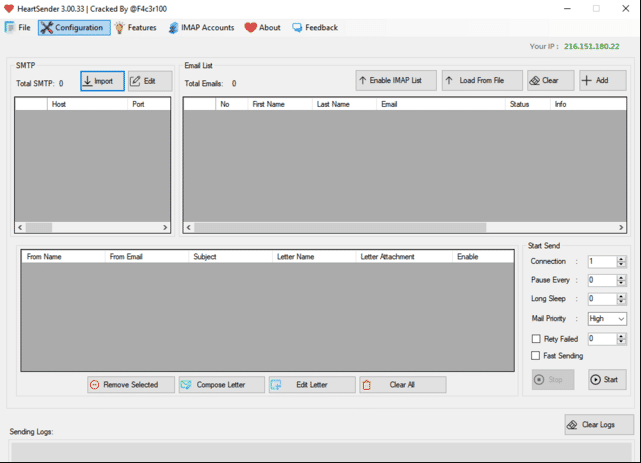The height and width of the screenshot is (463, 641).
Task: Click the Clear All button
Action: (x=403, y=385)
